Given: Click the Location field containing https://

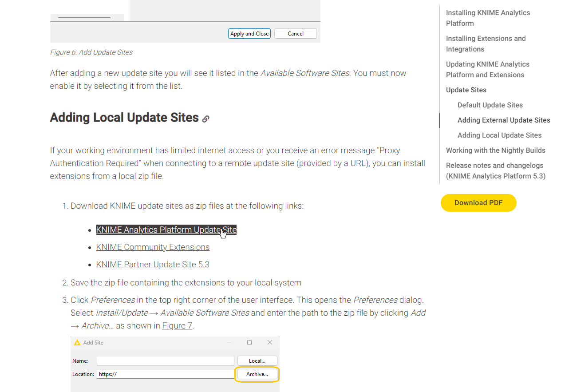Looking at the screenshot, I should pos(165,374).
